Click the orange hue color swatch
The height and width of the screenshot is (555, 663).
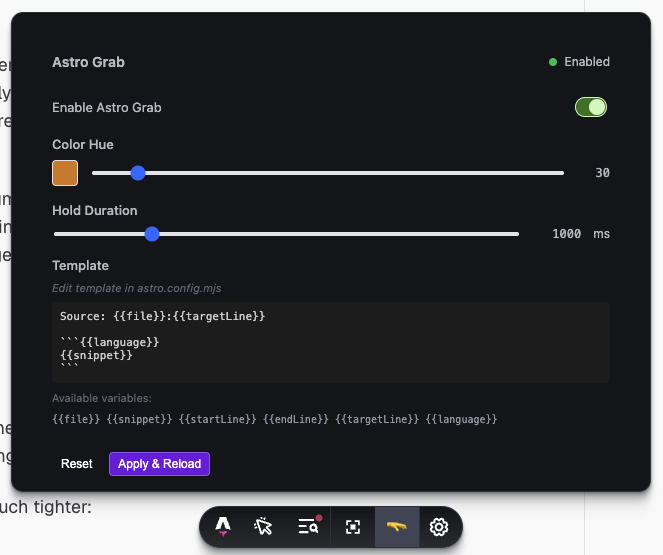(x=65, y=173)
